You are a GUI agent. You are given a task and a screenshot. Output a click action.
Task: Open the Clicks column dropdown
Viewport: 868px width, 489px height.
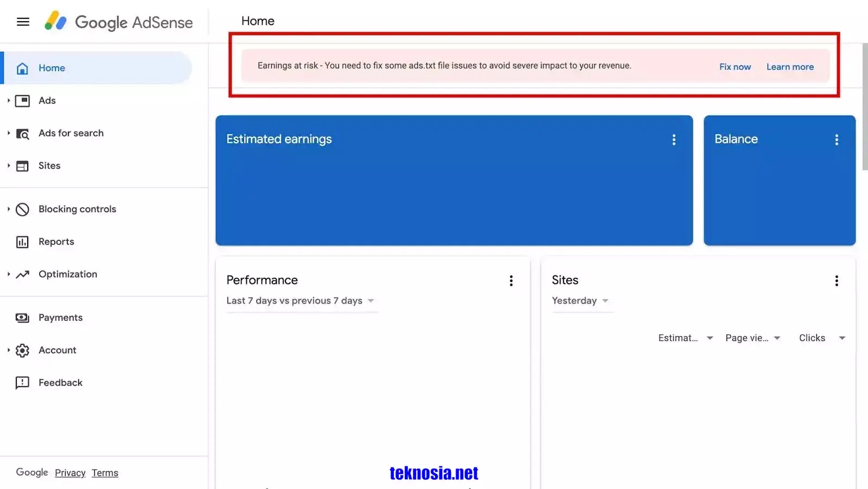point(822,338)
